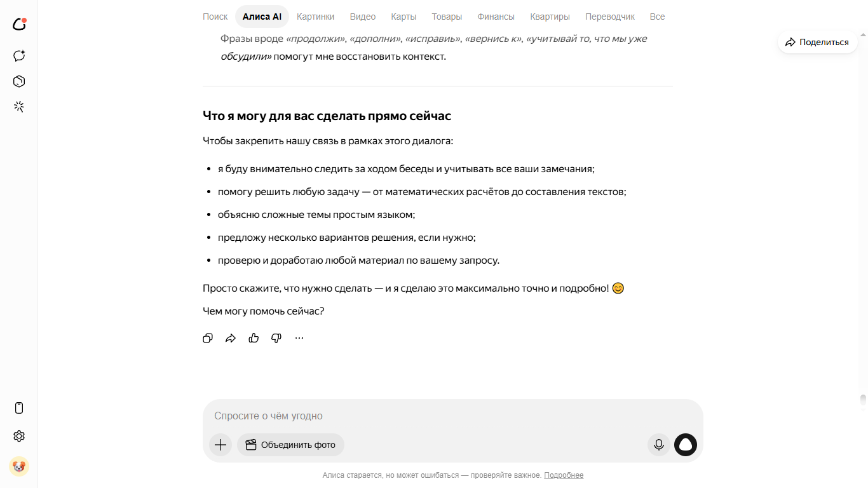Image resolution: width=868 pixels, height=488 pixels.
Task: Open the mobile phone icon in the sidebar
Action: (19, 408)
